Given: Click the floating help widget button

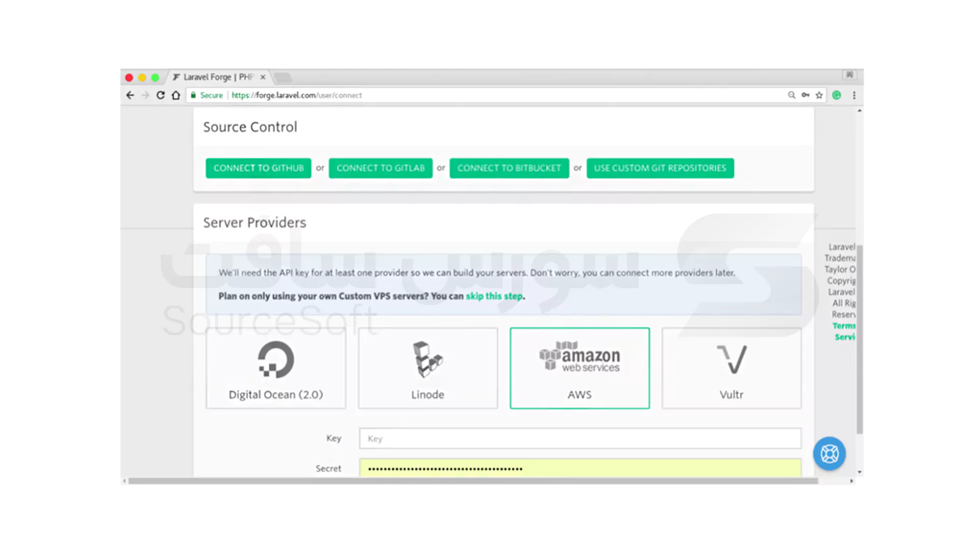Looking at the screenshot, I should 829,454.
